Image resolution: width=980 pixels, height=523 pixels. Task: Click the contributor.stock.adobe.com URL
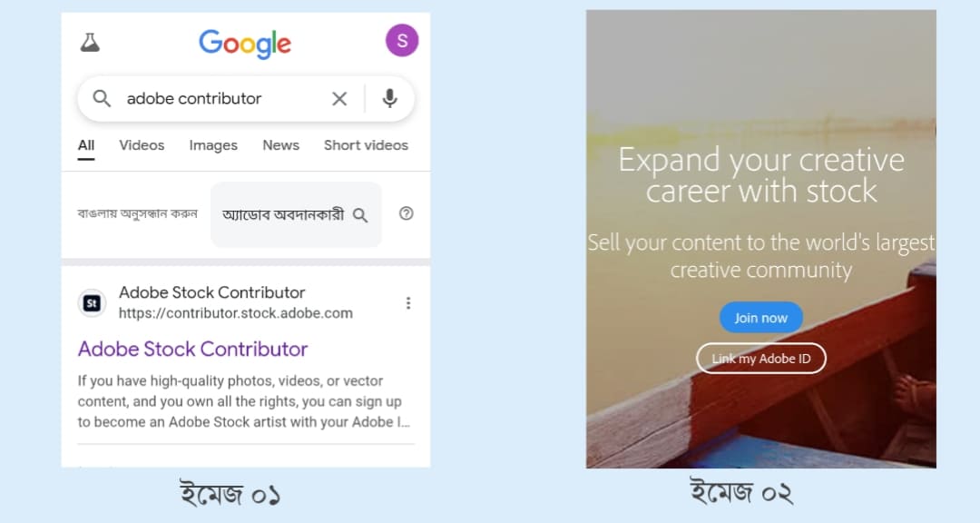pyautogui.click(x=236, y=312)
